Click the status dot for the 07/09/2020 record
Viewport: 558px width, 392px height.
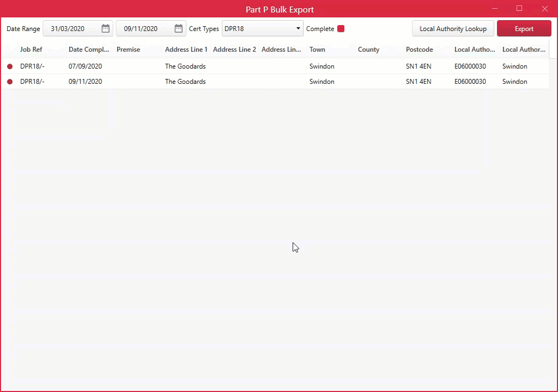pyautogui.click(x=9, y=66)
